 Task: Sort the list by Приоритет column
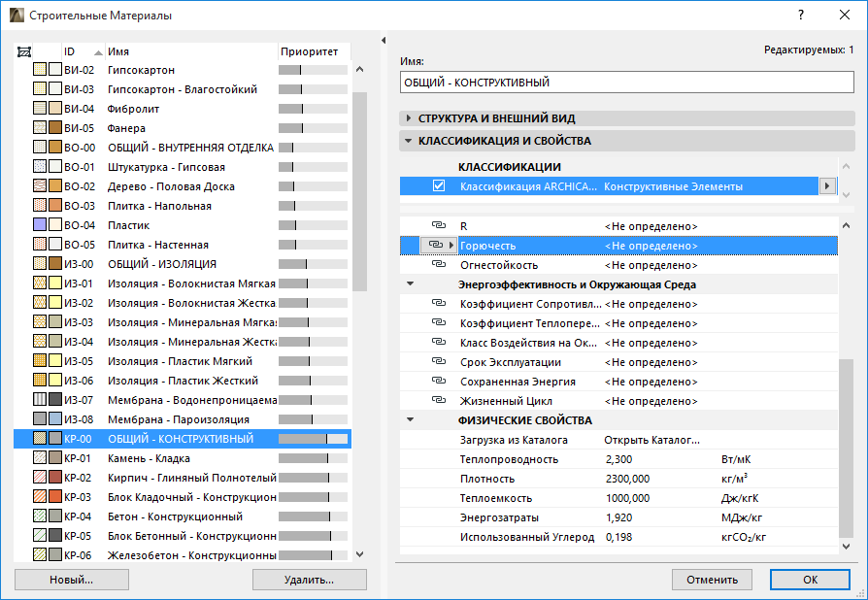pos(314,51)
